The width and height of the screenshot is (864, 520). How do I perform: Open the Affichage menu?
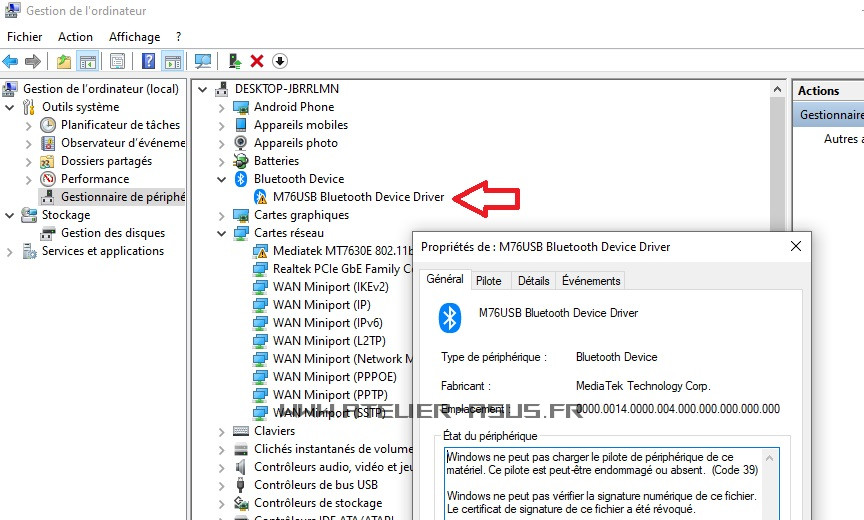coord(134,37)
